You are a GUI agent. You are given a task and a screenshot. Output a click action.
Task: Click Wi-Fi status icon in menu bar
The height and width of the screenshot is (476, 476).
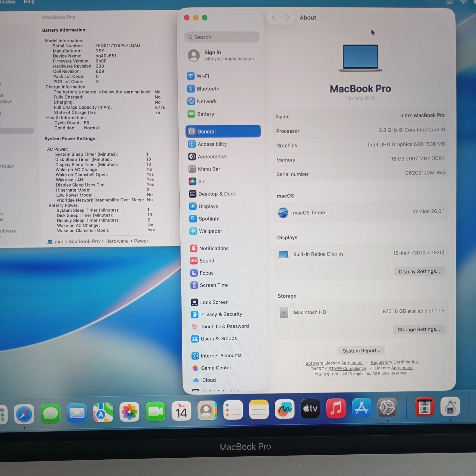coord(463,2)
